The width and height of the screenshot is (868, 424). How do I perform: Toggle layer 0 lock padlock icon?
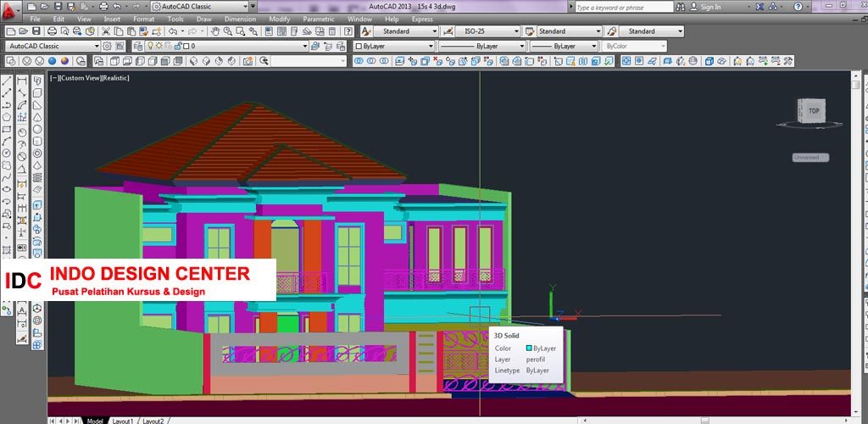coord(178,46)
